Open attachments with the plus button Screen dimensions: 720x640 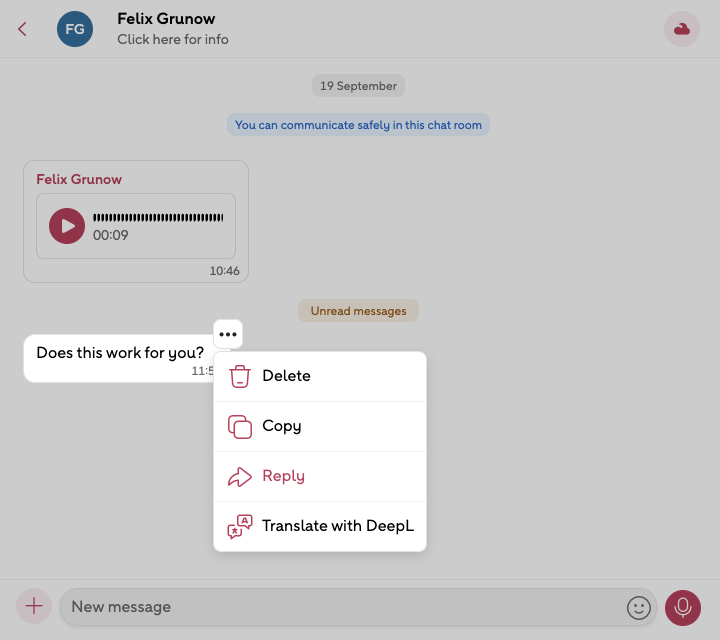pos(34,606)
